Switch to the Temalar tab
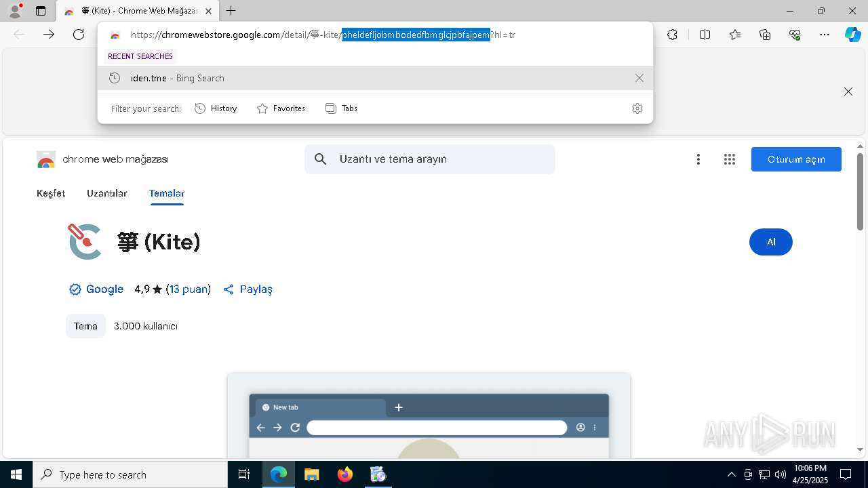Viewport: 868px width, 488px height. [167, 193]
